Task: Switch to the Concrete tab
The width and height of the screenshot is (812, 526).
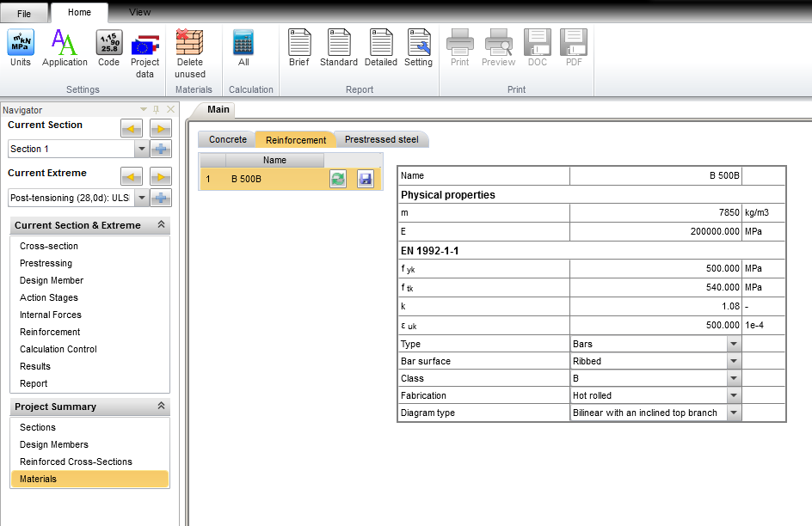Action: (227, 139)
